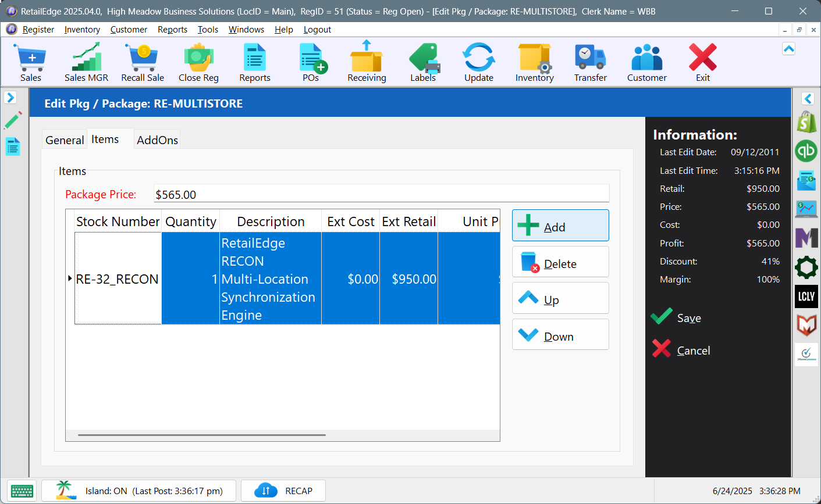This screenshot has height=504, width=821.
Task: Select the Items tab
Action: (111, 139)
